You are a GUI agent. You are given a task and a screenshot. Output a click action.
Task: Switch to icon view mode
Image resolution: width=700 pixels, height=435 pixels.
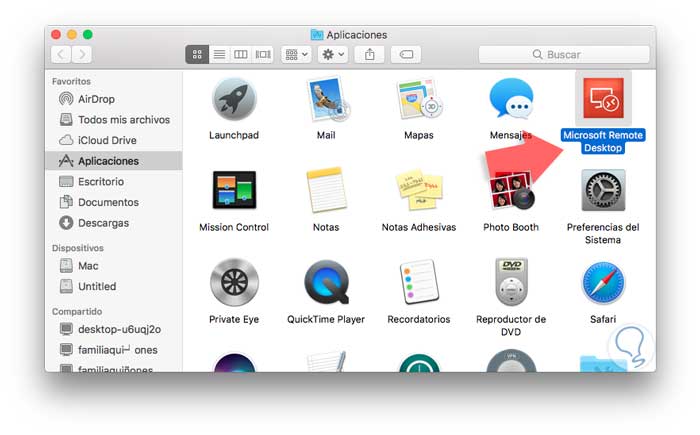click(197, 54)
